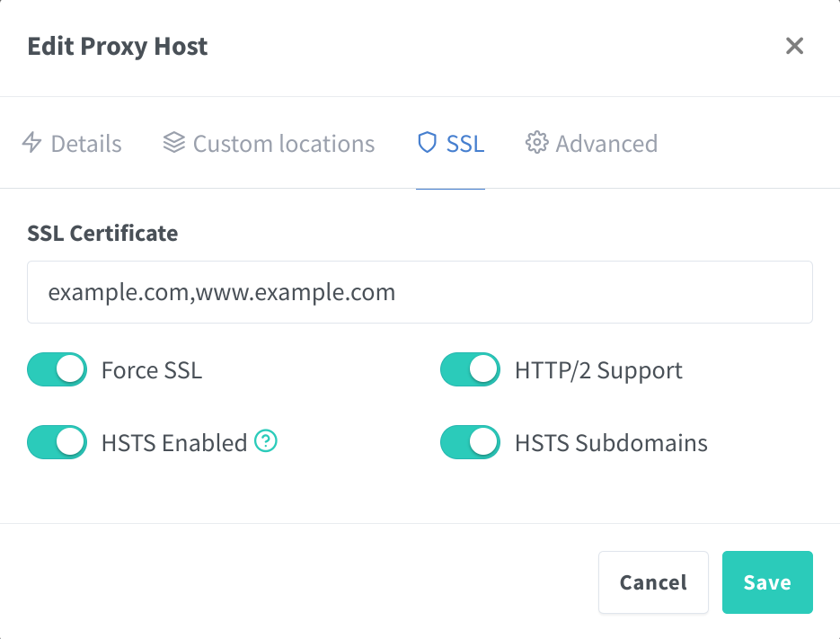Click the HTTP/2 Support label text

coord(598,370)
